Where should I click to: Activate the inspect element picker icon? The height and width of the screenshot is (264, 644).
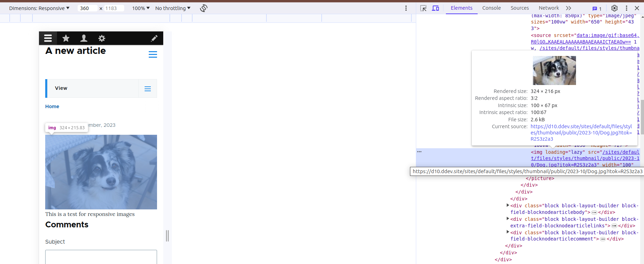(x=423, y=8)
